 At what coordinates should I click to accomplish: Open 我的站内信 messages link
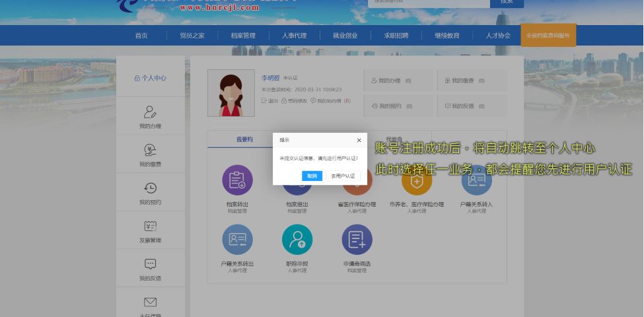tap(330, 100)
